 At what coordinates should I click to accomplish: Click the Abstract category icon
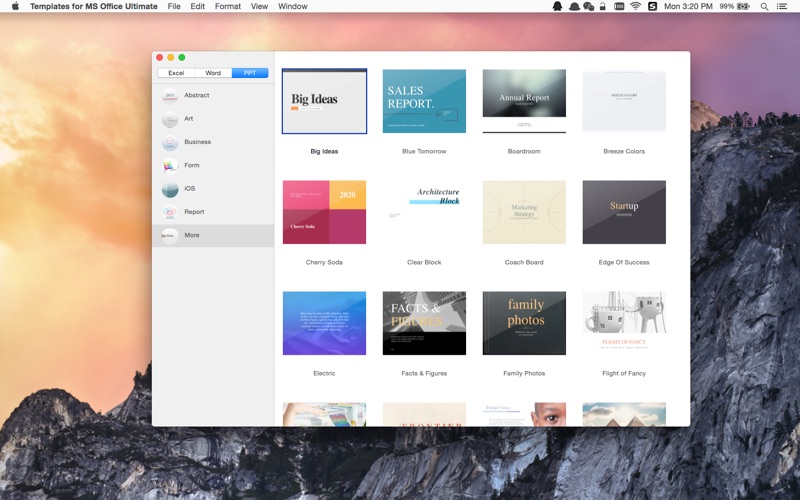coord(170,95)
